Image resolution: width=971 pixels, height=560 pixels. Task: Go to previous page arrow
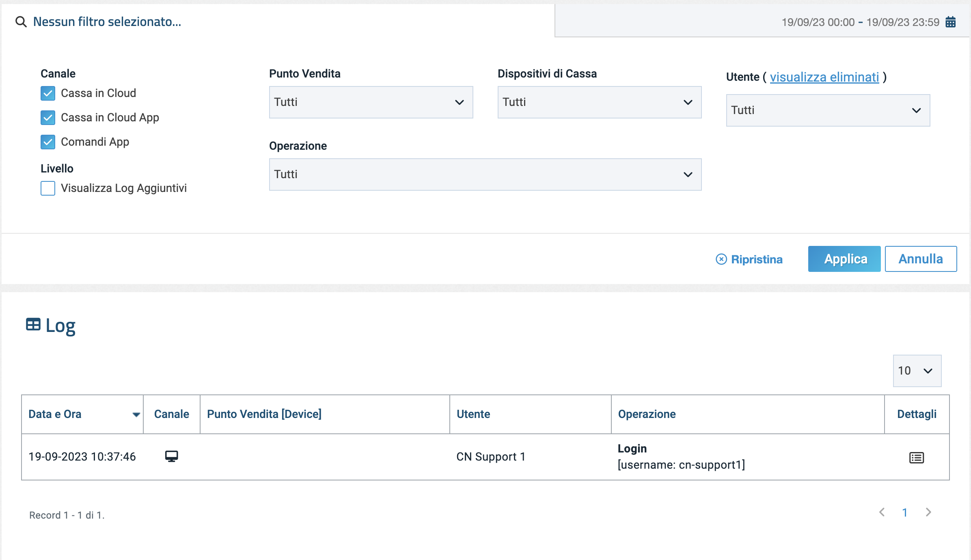click(x=882, y=512)
